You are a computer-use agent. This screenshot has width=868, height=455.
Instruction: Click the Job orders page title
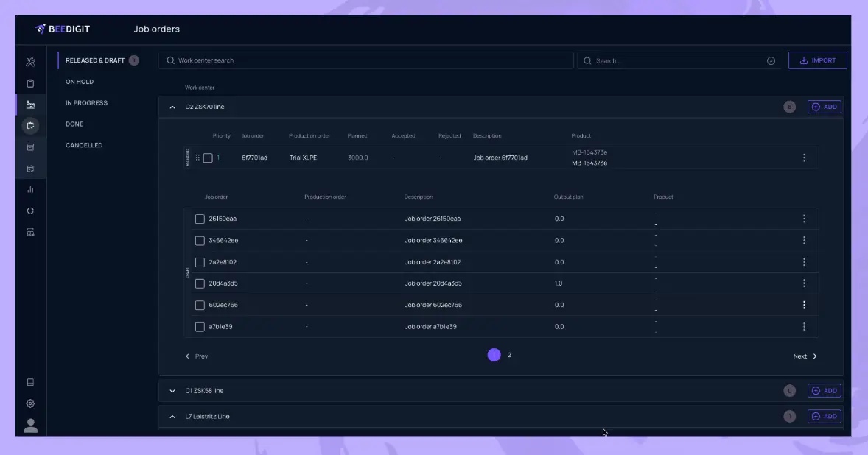coord(157,29)
